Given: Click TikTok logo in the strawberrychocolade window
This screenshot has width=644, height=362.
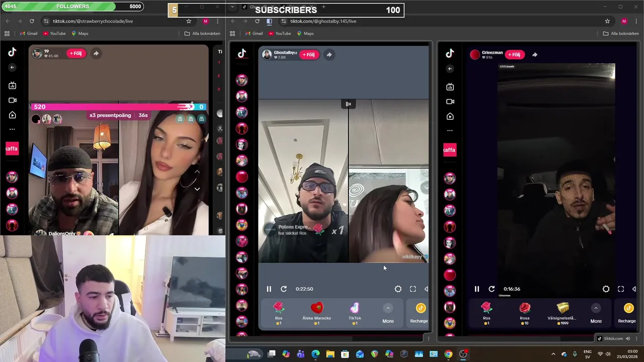Looking at the screenshot, I should tap(12, 51).
